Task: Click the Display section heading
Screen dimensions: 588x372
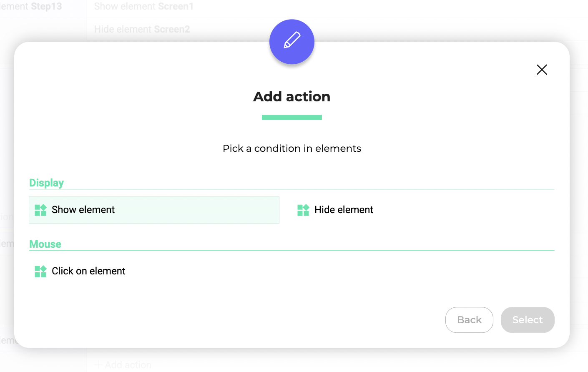Action: point(46,183)
